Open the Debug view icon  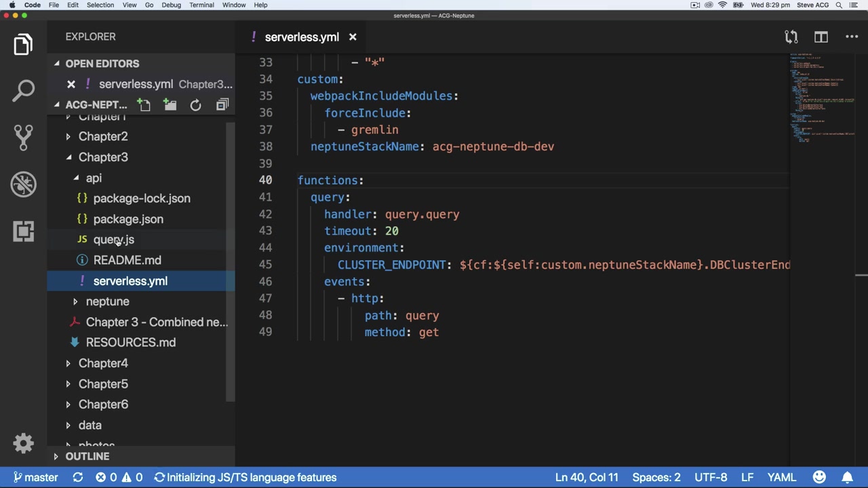click(x=23, y=184)
